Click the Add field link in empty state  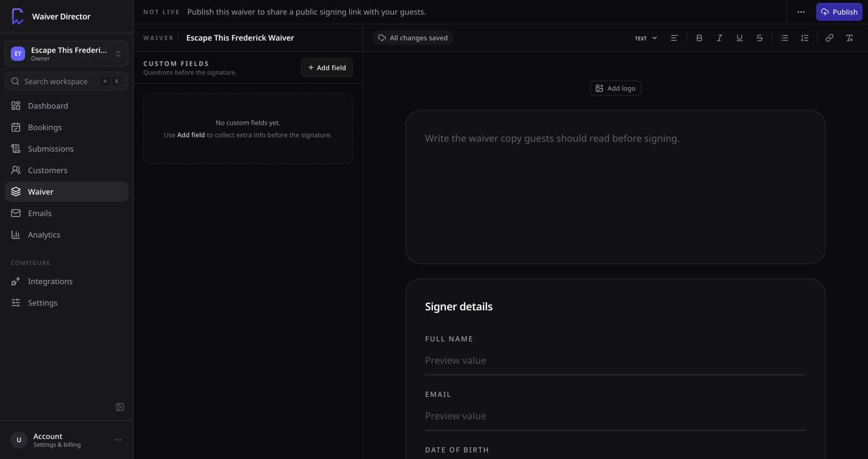click(x=191, y=135)
